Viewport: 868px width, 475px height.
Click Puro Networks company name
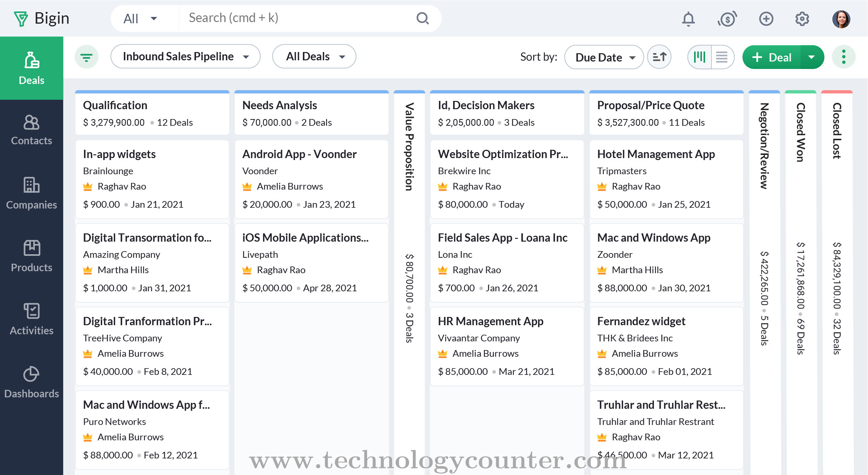pyautogui.click(x=114, y=422)
